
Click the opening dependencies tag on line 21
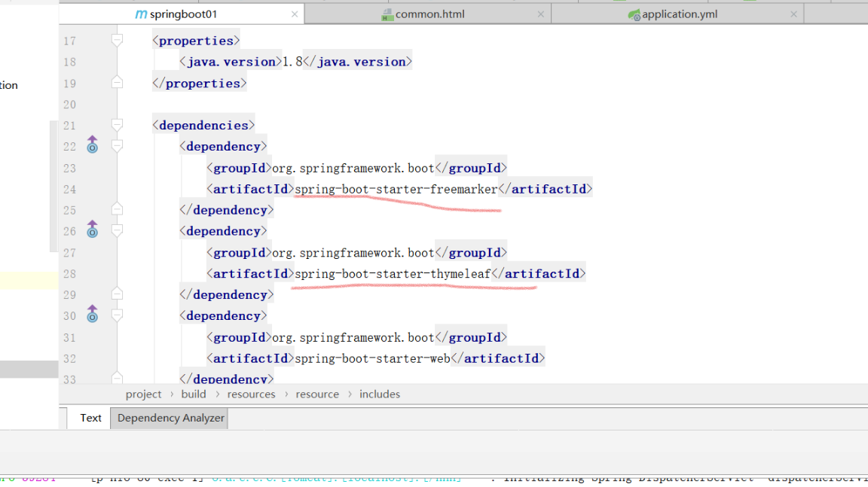click(x=203, y=126)
